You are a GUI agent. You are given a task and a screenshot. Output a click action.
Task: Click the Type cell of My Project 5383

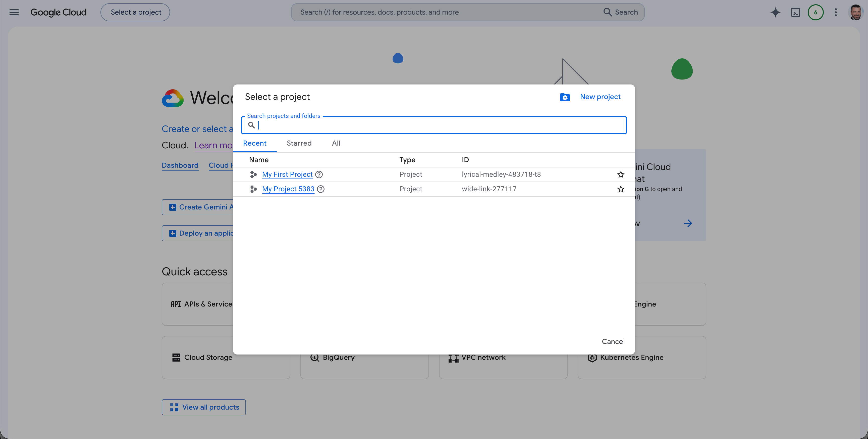[410, 189]
